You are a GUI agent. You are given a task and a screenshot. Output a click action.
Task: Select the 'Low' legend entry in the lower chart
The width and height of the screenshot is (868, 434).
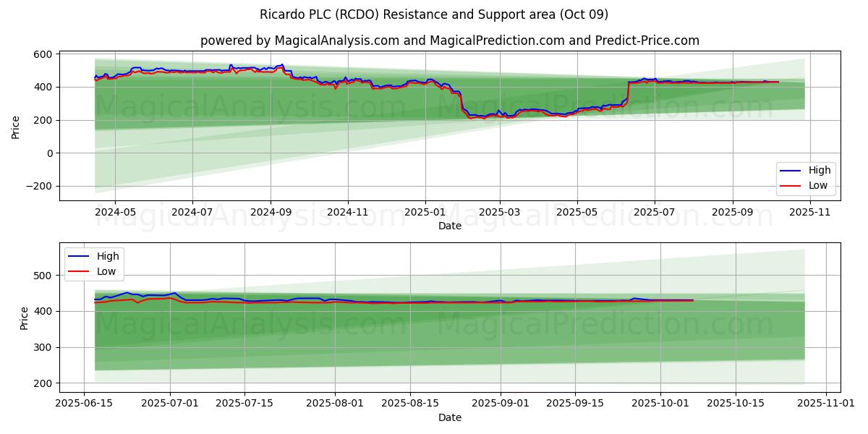pos(94,271)
